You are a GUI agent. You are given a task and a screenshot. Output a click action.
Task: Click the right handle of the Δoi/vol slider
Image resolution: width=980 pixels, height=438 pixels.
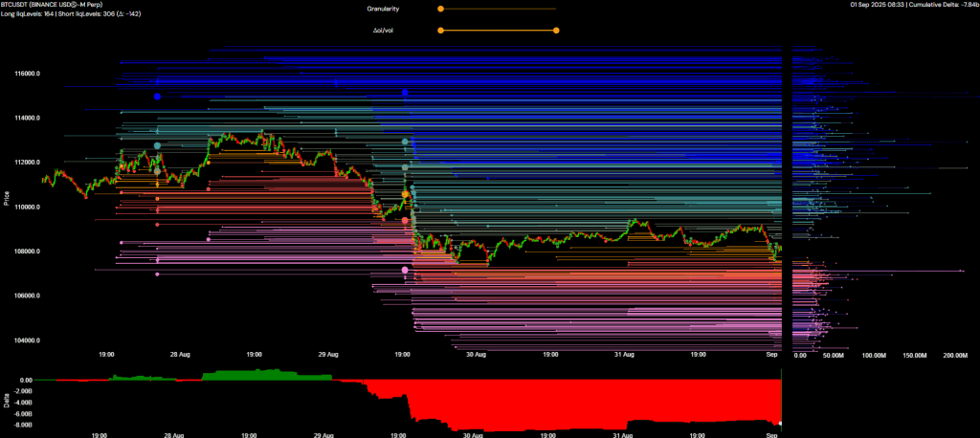[556, 30]
